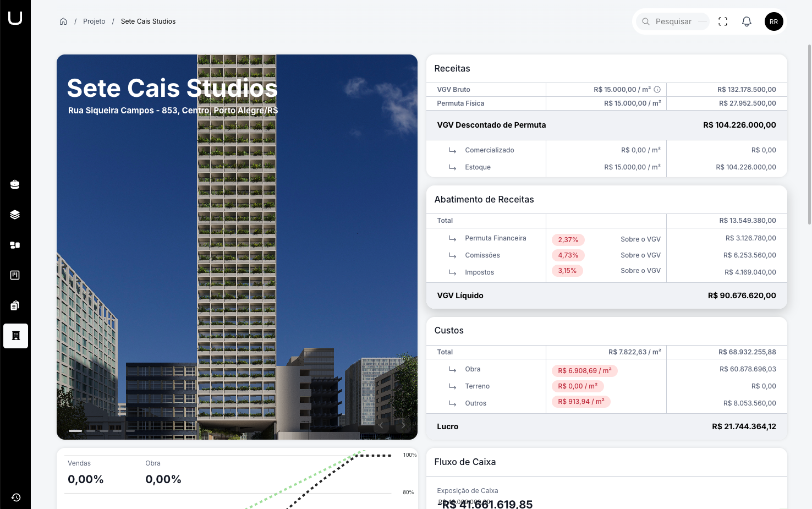Viewport: 812px width, 509px height.
Task: Click the home icon in breadcrumb
Action: pos(63,21)
